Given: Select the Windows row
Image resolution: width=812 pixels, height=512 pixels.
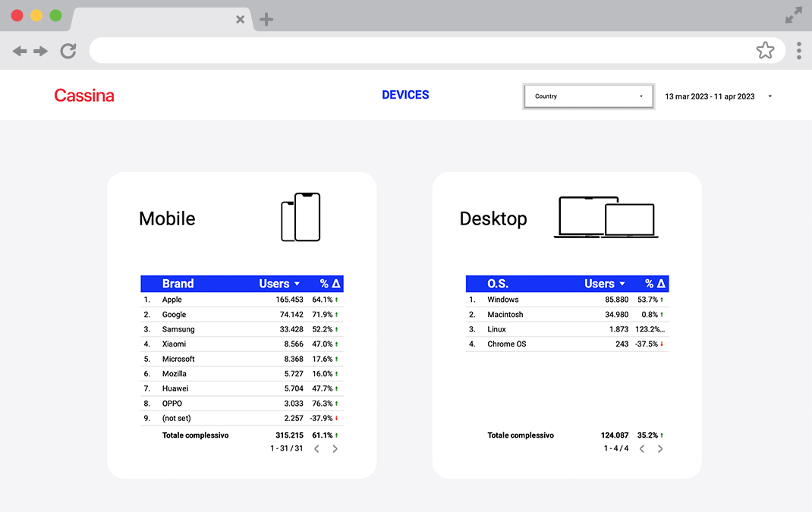Looking at the screenshot, I should [567, 300].
